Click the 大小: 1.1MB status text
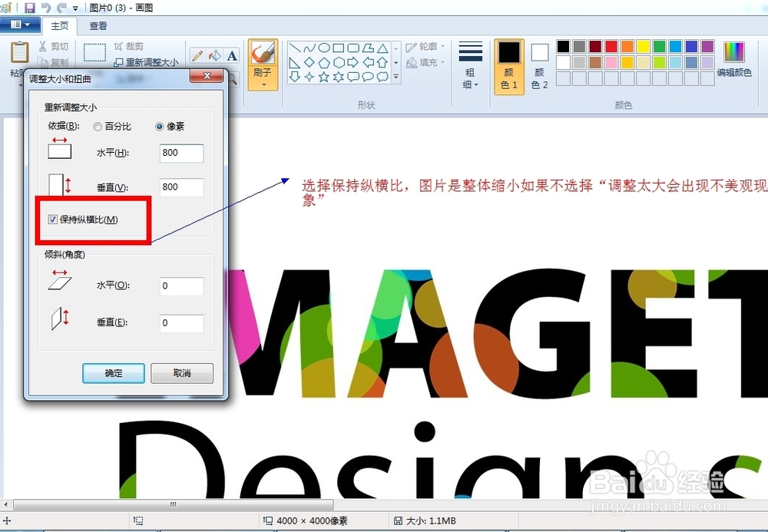 coord(431,520)
